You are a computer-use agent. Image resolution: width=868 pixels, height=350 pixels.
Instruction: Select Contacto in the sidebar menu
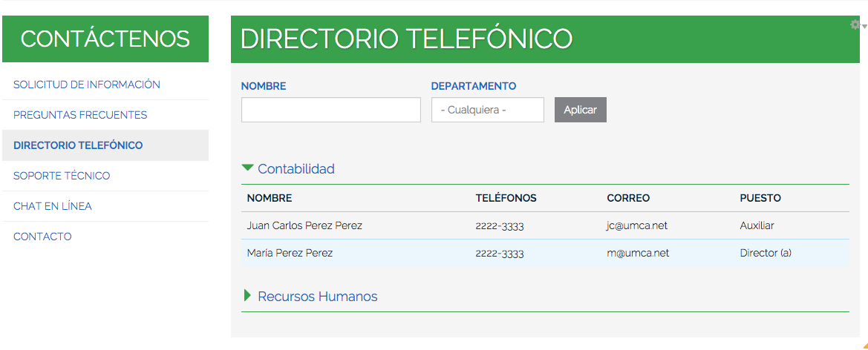(42, 237)
